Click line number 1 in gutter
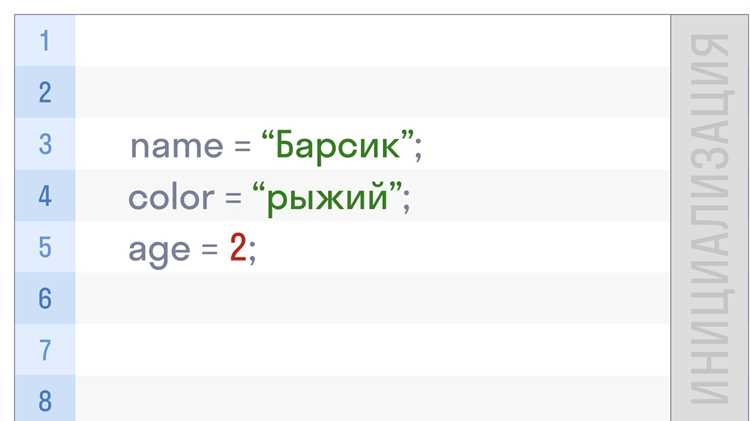The image size is (750, 421). pyautogui.click(x=44, y=41)
